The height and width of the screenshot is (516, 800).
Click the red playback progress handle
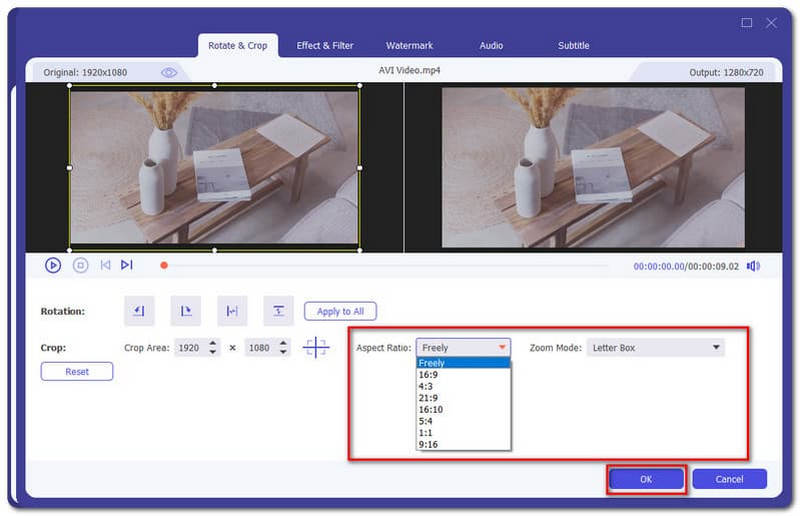164,266
